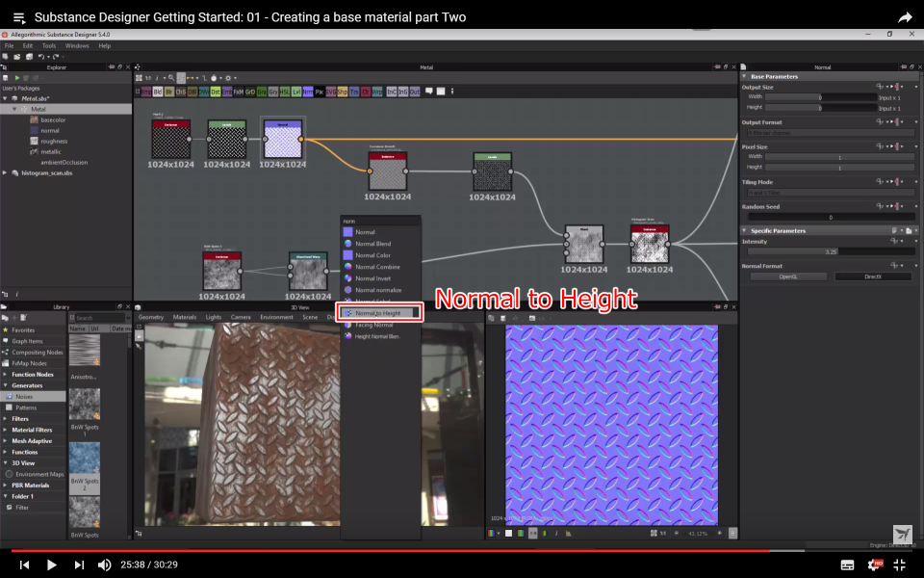
Task: Add an Output (Out) node from toolbar
Action: pyautogui.click(x=414, y=92)
